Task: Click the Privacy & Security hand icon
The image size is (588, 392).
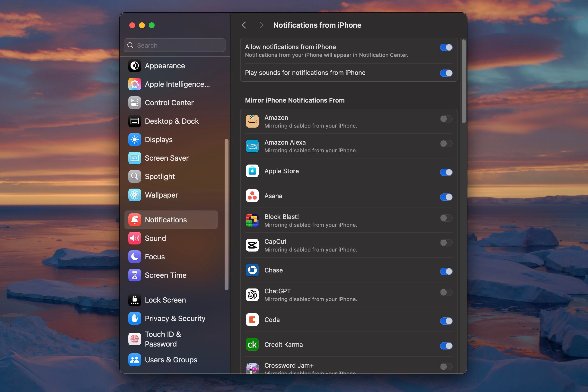Action: tap(134, 319)
